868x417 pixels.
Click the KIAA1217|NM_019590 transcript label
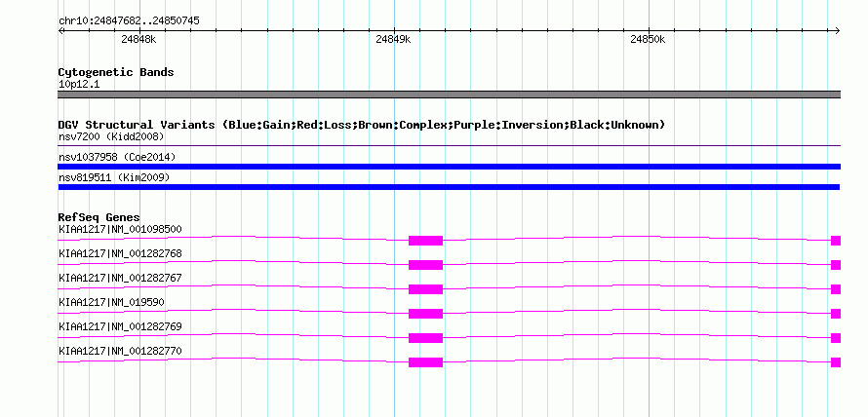pos(111,302)
